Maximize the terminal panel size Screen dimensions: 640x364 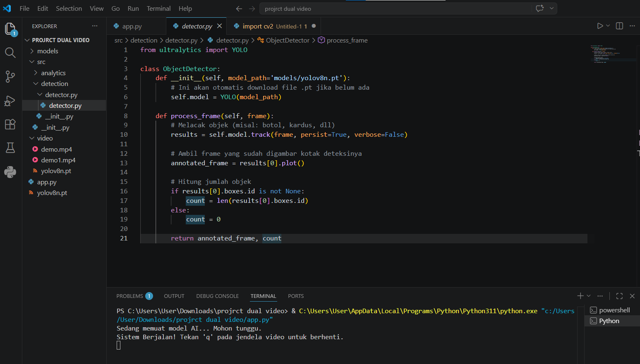pyautogui.click(x=619, y=296)
